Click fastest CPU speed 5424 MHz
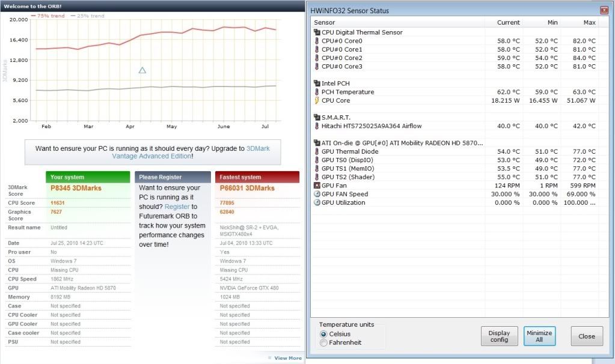This screenshot has height=364, width=615. tap(231, 279)
